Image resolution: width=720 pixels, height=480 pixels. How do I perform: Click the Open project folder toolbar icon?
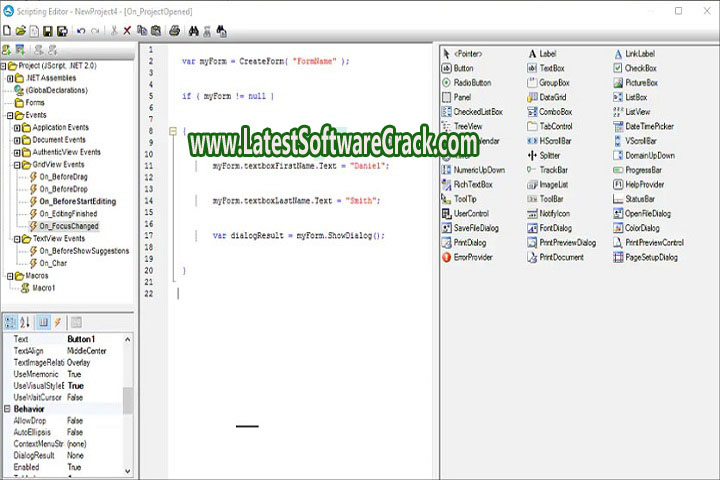pos(21,31)
